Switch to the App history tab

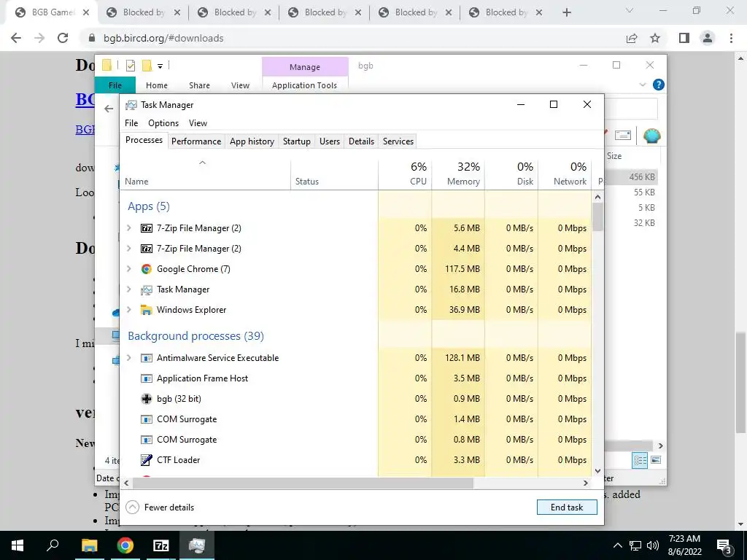tap(252, 141)
